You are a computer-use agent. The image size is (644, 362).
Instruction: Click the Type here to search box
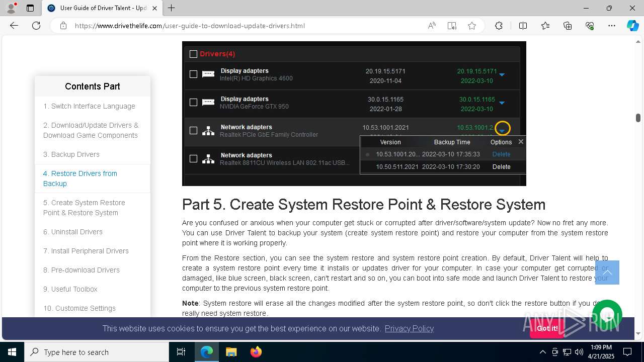97,352
